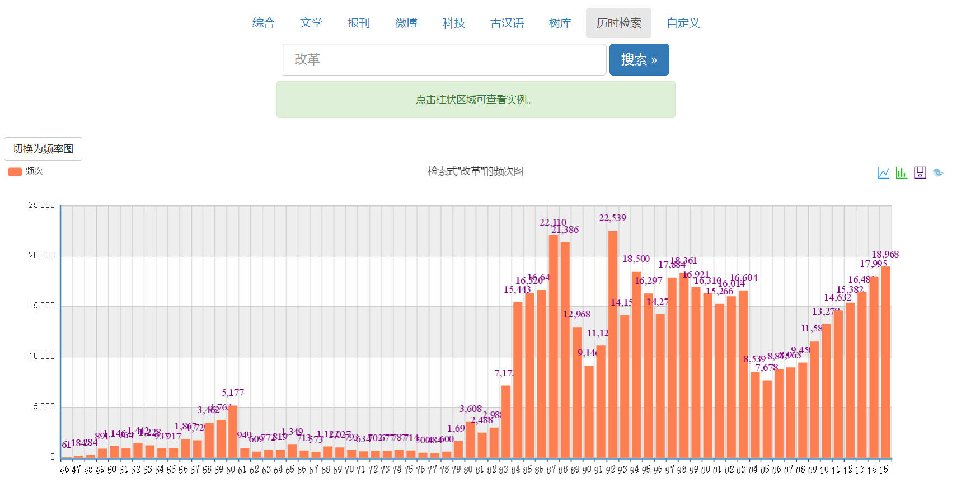Image resolution: width=980 pixels, height=491 pixels.
Task: Open the 树库 tab
Action: (x=560, y=23)
